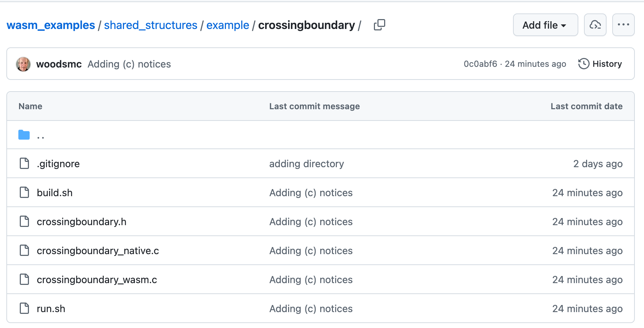Open the example directory breadcrumb
This screenshot has height=328, width=644.
point(227,25)
